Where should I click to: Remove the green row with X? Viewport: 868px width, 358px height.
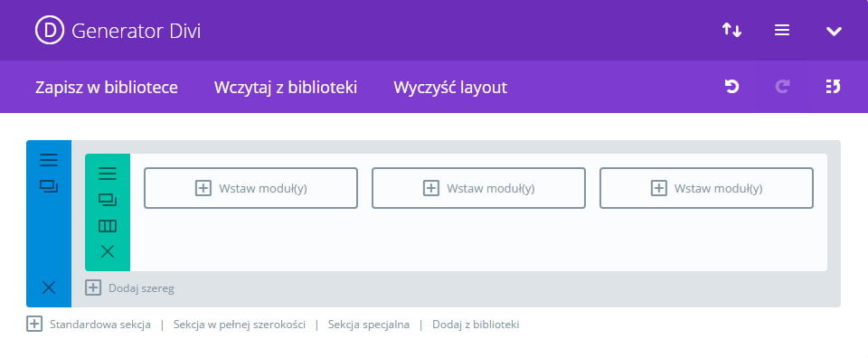(x=108, y=251)
